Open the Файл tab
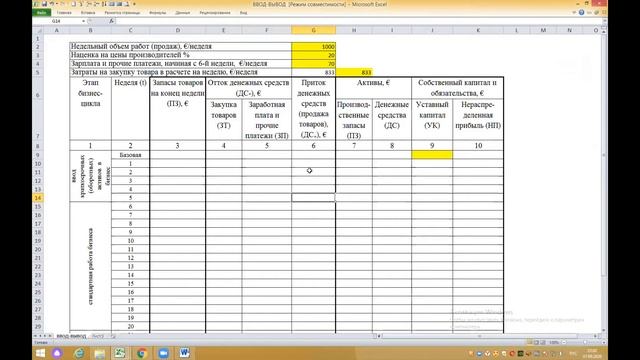 point(42,13)
